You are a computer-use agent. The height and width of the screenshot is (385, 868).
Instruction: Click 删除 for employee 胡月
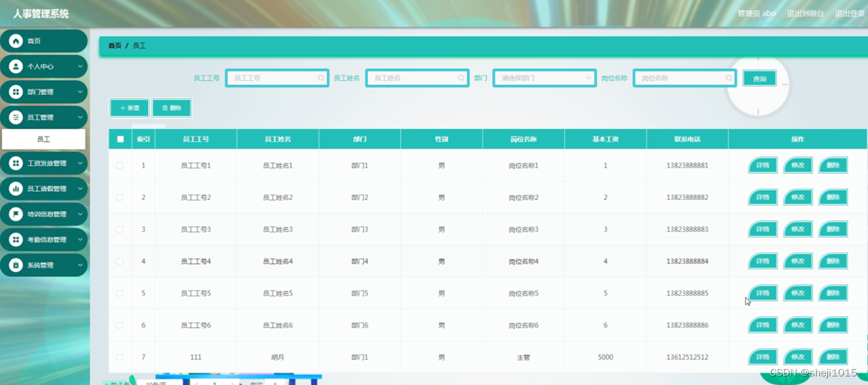(833, 357)
